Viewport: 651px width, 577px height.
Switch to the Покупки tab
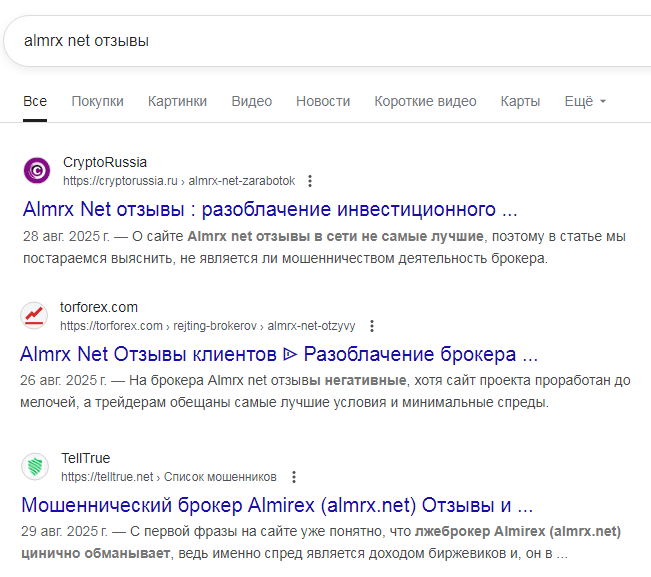[98, 101]
